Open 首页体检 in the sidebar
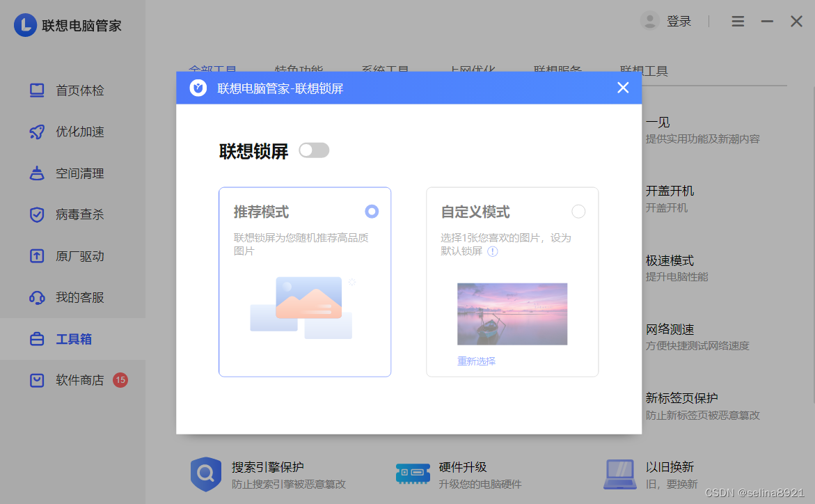The image size is (815, 504). click(x=73, y=90)
